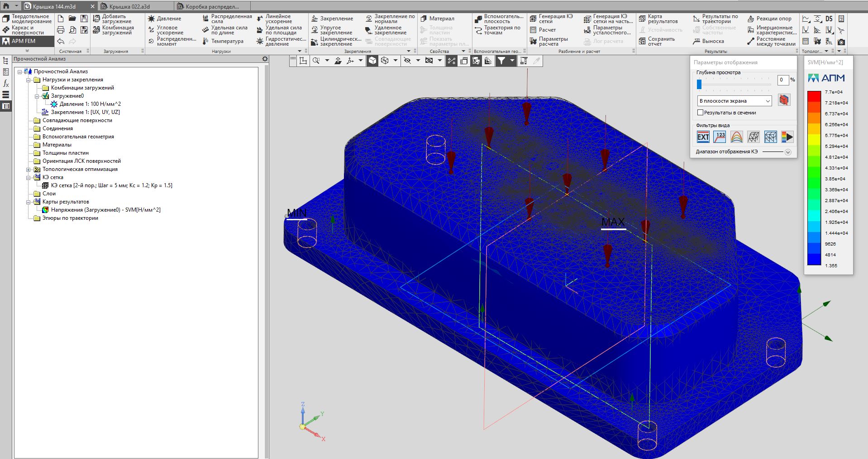The height and width of the screenshot is (459, 868).
Task: Click the Давление (Pressure) load tool
Action: pyautogui.click(x=165, y=19)
